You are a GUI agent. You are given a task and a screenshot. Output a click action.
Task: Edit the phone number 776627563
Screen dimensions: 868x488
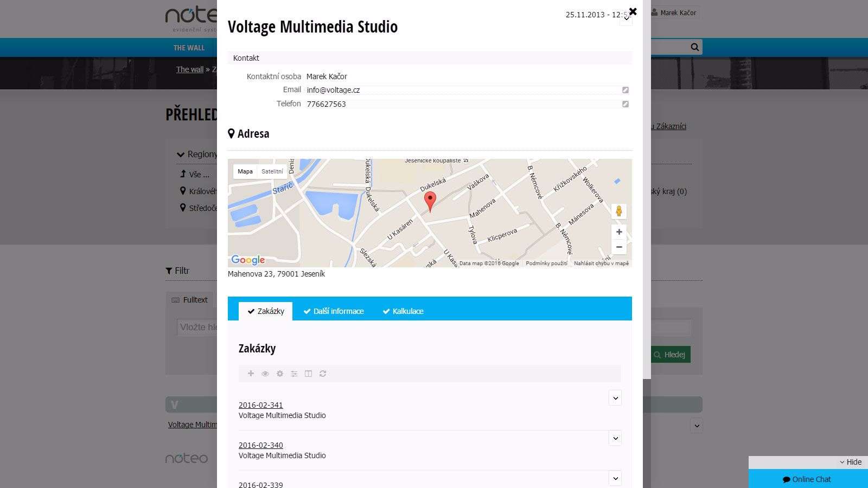(625, 104)
